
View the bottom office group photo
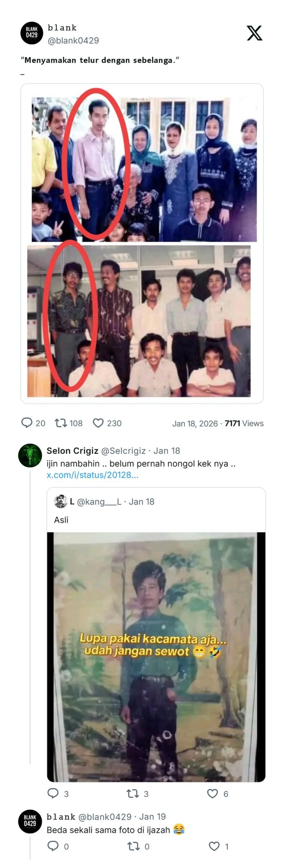139,321
